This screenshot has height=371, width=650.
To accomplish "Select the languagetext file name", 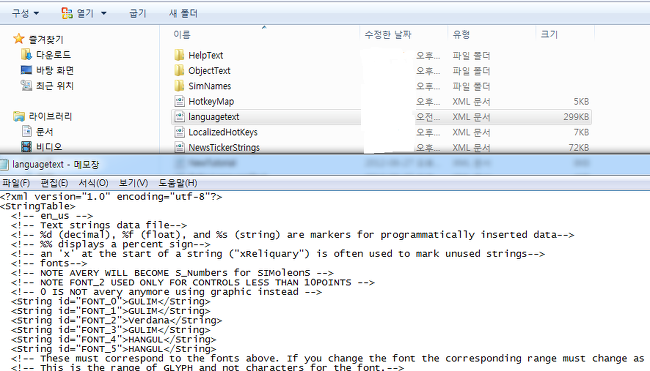I will pyautogui.click(x=213, y=117).
